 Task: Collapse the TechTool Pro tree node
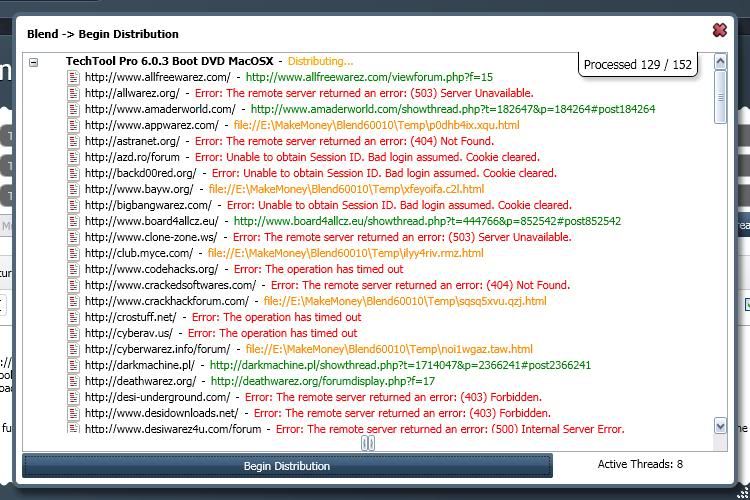pyautogui.click(x=33, y=62)
